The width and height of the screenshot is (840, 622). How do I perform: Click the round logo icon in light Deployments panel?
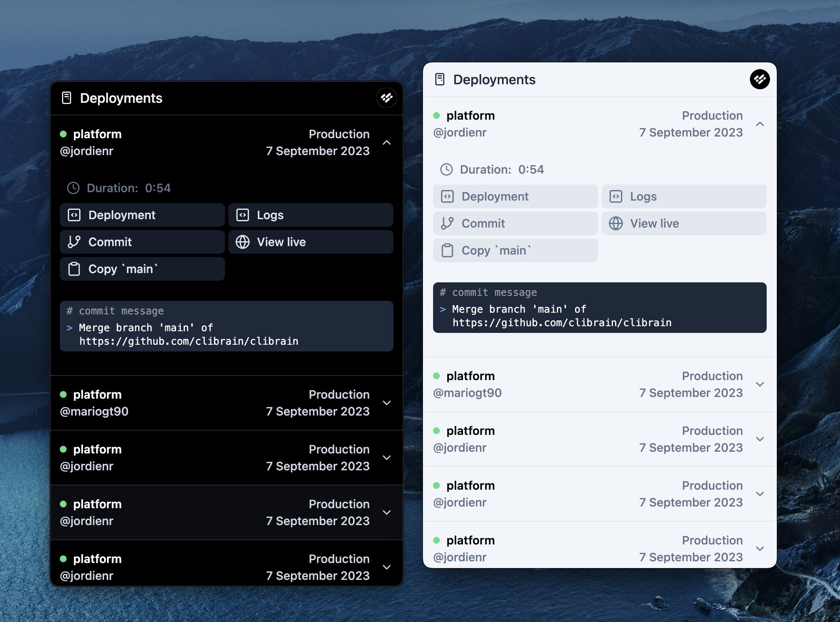760,79
